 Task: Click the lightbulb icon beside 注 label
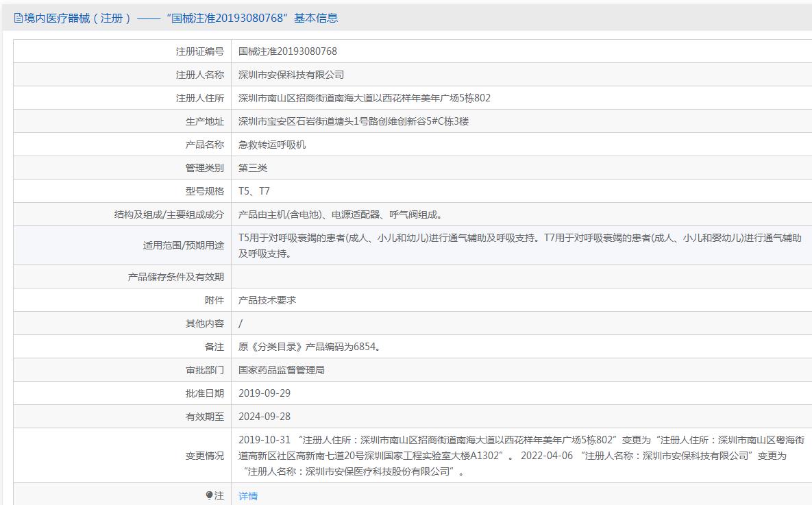[209, 495]
